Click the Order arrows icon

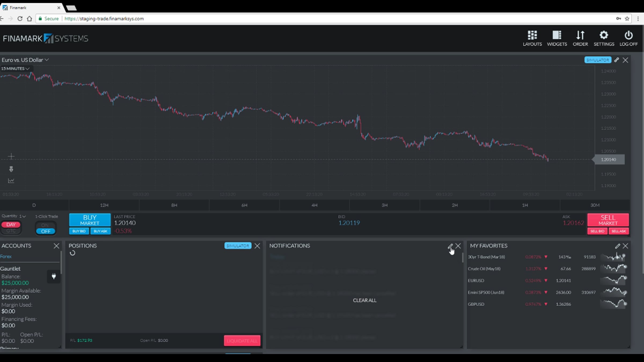[580, 35]
